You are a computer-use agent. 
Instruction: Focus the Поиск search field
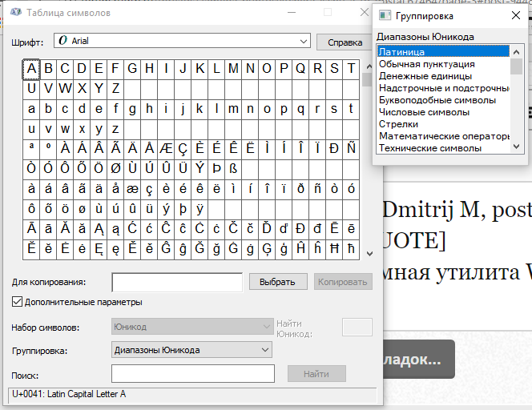coord(193,374)
